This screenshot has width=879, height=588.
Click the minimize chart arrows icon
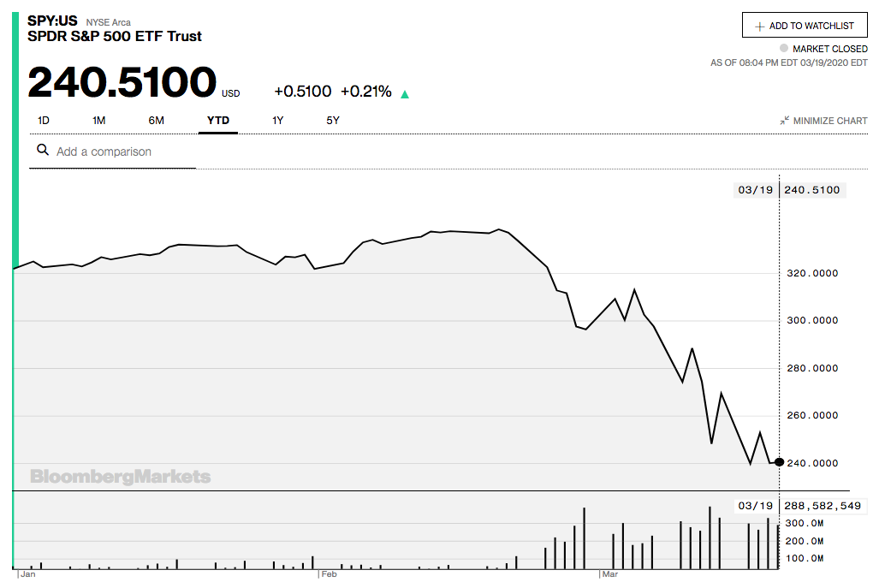[x=784, y=121]
